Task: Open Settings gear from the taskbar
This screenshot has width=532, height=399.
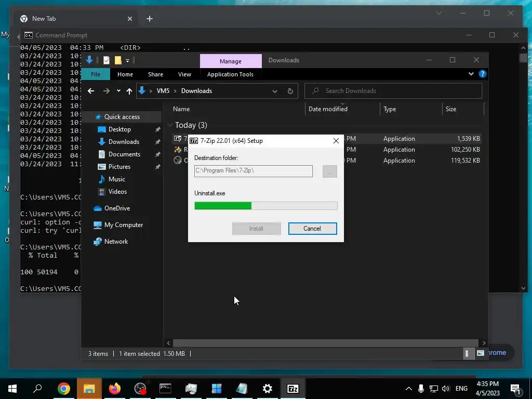Action: [268, 389]
